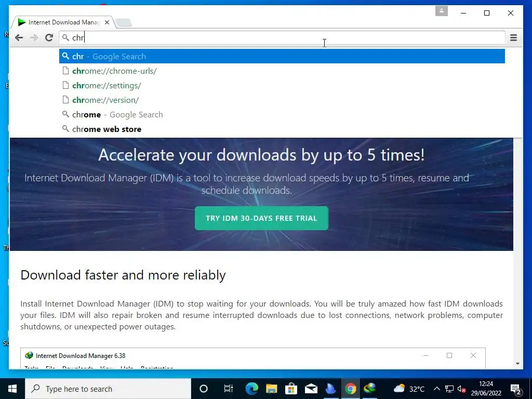Click 'Download faster and more reliably' heading
This screenshot has height=399, width=532.
[123, 275]
